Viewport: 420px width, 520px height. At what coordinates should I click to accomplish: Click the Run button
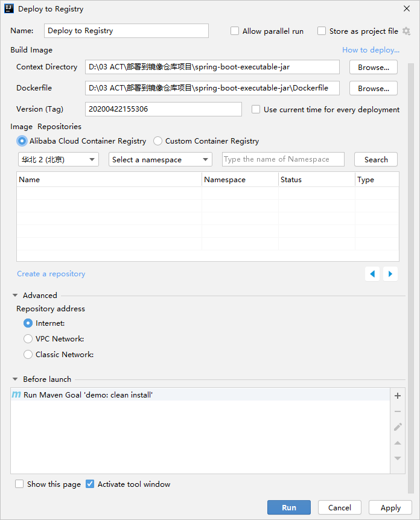coord(289,507)
